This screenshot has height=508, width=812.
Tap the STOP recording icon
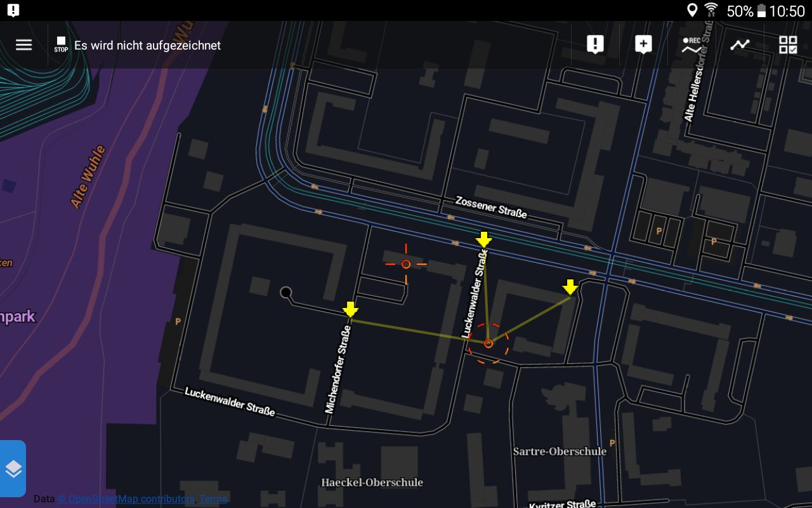[x=61, y=44]
